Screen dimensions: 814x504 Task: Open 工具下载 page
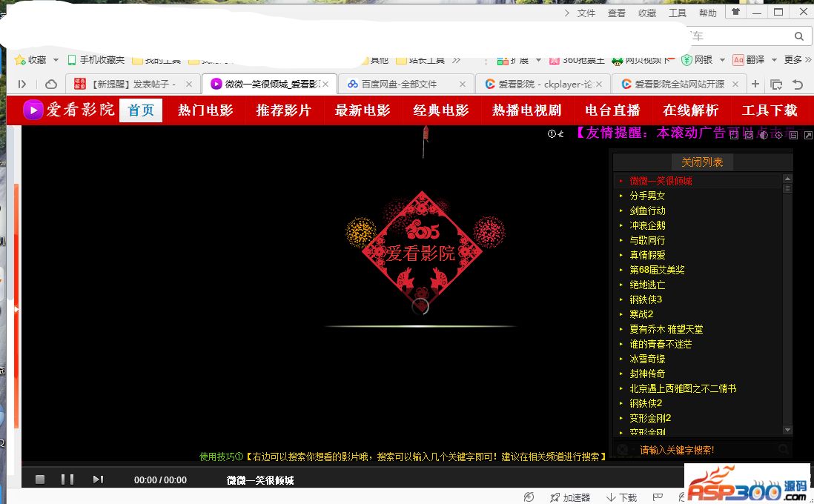click(x=770, y=110)
